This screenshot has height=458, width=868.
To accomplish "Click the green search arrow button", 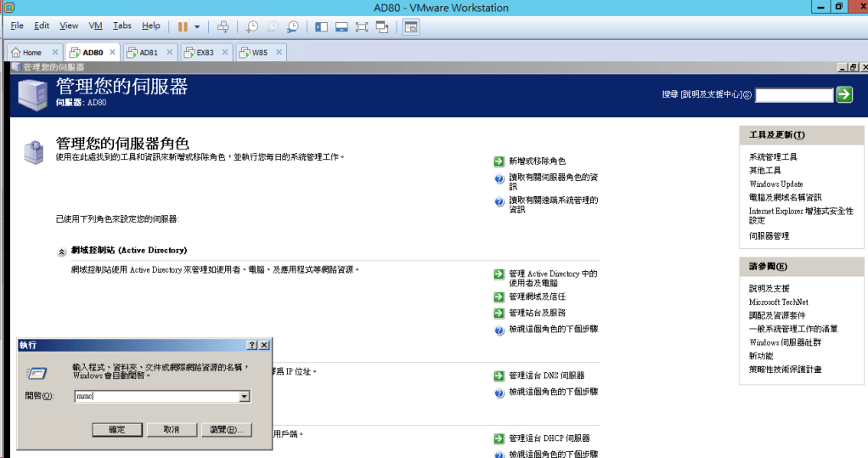I will point(844,95).
